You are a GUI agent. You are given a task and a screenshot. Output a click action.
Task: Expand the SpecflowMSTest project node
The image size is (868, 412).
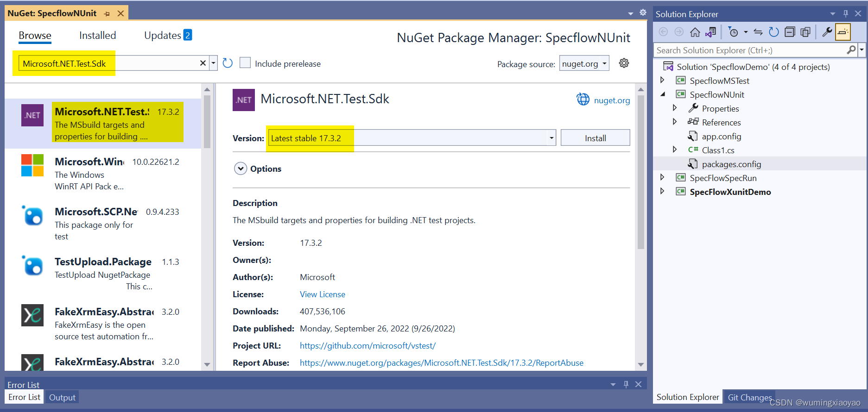coord(663,80)
